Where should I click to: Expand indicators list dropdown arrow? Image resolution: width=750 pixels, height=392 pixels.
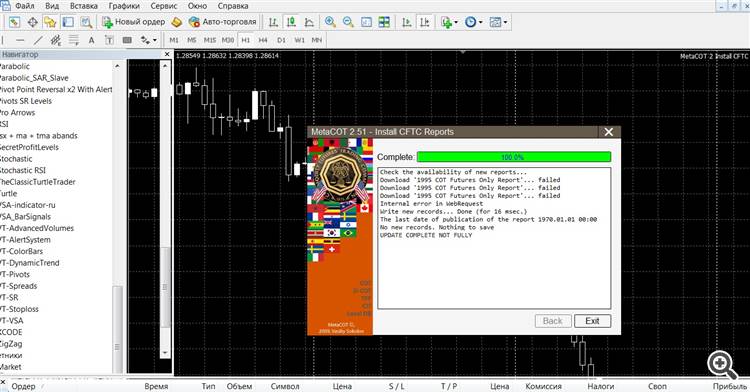(x=456, y=22)
